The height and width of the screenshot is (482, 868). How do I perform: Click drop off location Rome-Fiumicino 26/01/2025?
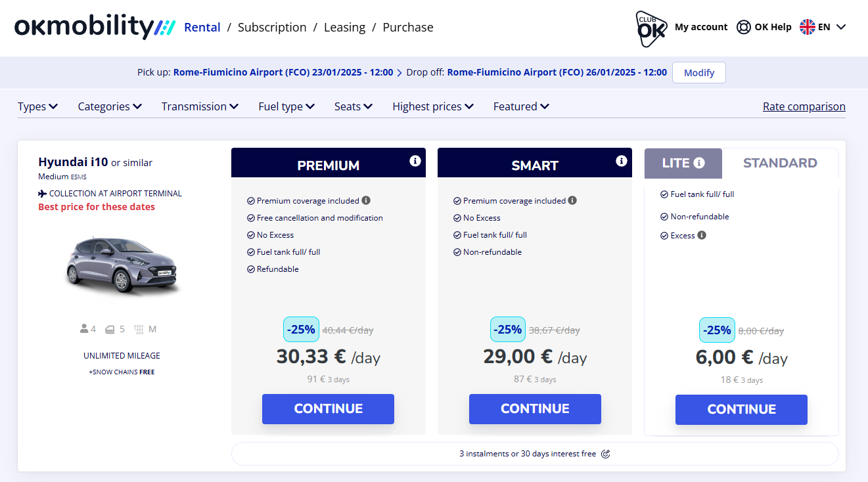point(557,73)
